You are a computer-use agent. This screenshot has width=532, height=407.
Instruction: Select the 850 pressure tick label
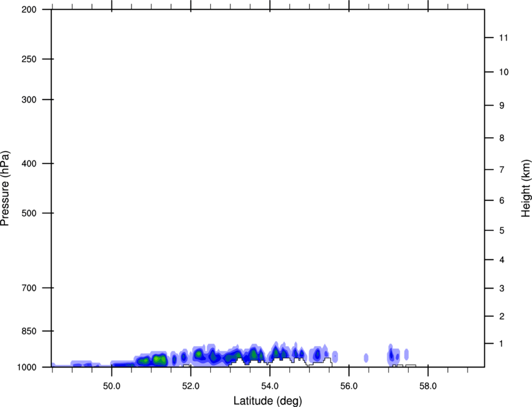pyautogui.click(x=29, y=331)
